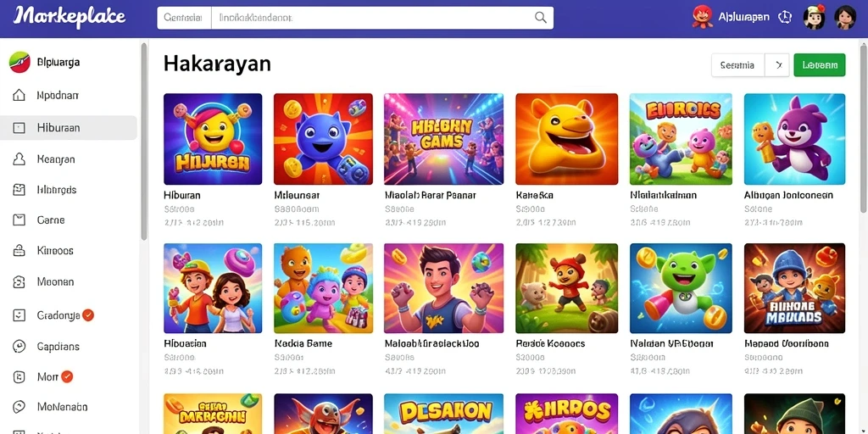Open the Aplurapan account link
868x434 pixels.
743,17
